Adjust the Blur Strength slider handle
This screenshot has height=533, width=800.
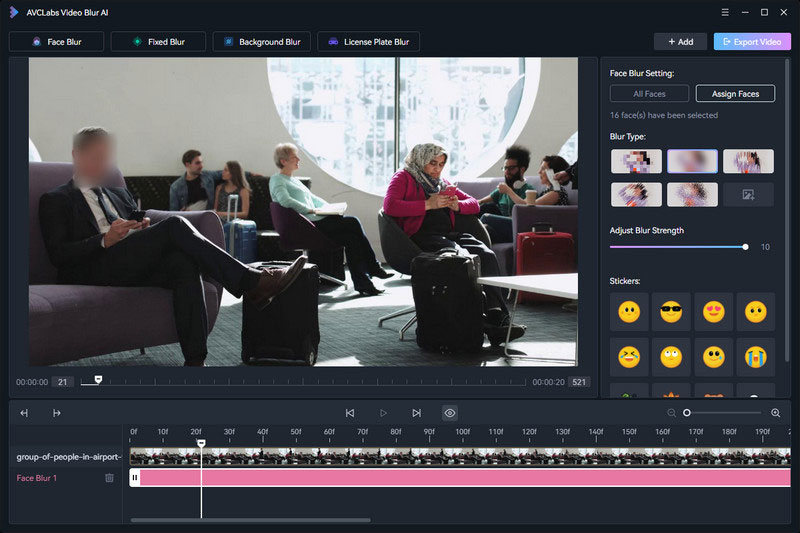click(x=745, y=246)
